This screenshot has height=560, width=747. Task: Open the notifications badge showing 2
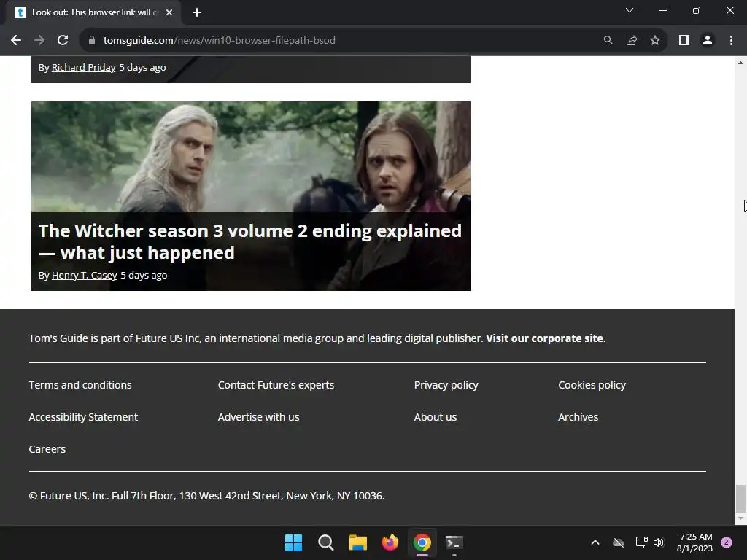[727, 542]
